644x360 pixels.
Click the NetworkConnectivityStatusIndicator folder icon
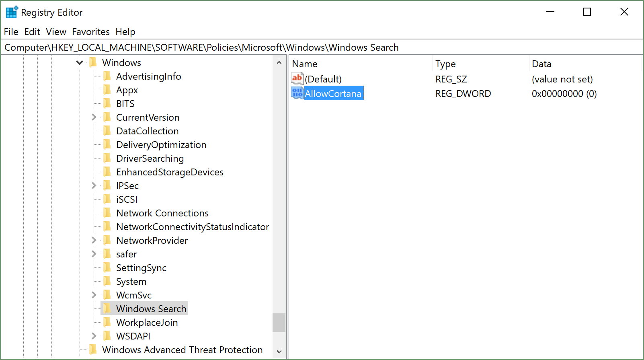coord(107,226)
